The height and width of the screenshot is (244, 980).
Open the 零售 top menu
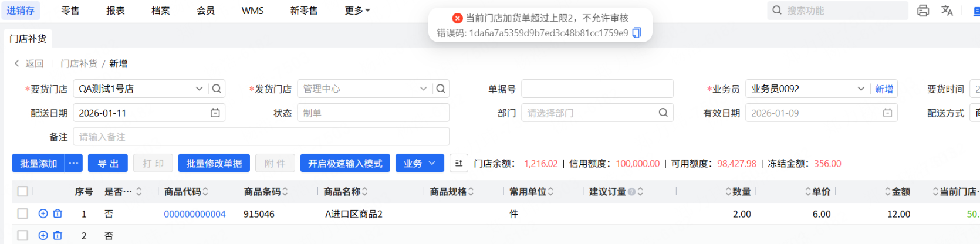(x=70, y=11)
